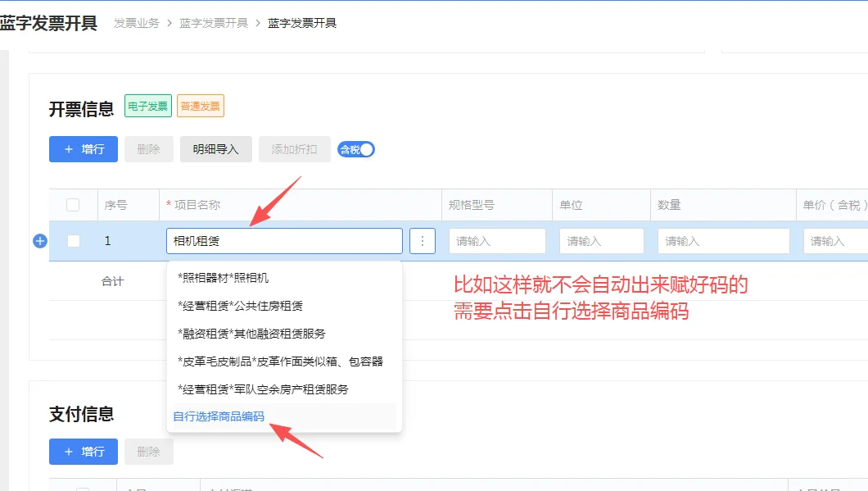Check the select-all checkbox in table header
This screenshot has height=491, width=868.
[71, 204]
